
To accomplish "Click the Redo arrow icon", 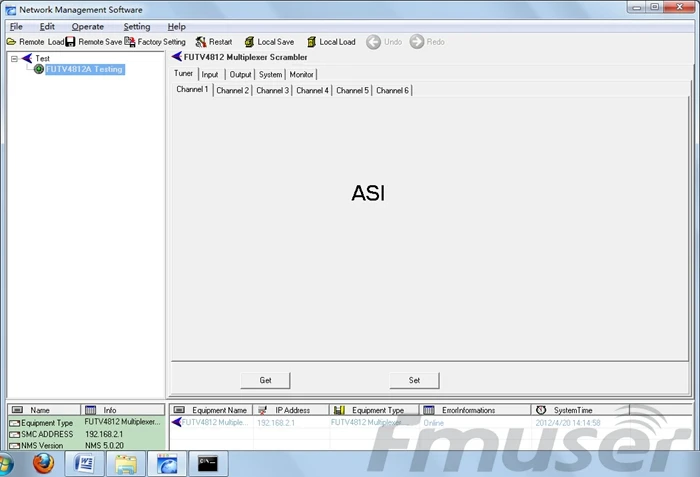I will tap(417, 42).
